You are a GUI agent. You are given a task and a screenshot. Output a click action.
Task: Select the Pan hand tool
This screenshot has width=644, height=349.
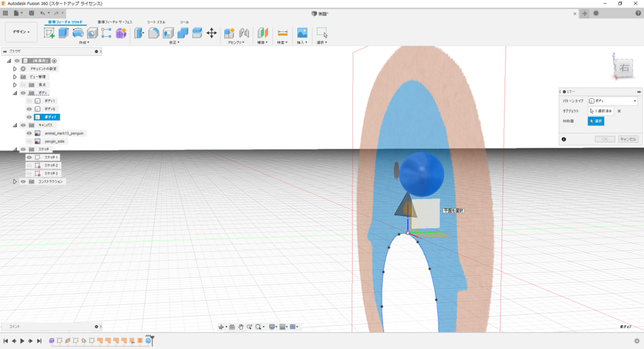[241, 326]
